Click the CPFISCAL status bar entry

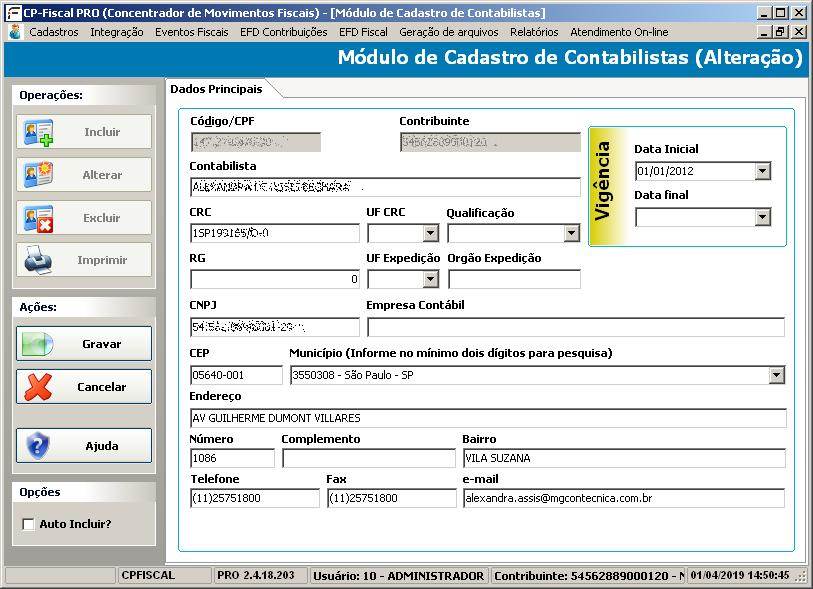pos(148,576)
